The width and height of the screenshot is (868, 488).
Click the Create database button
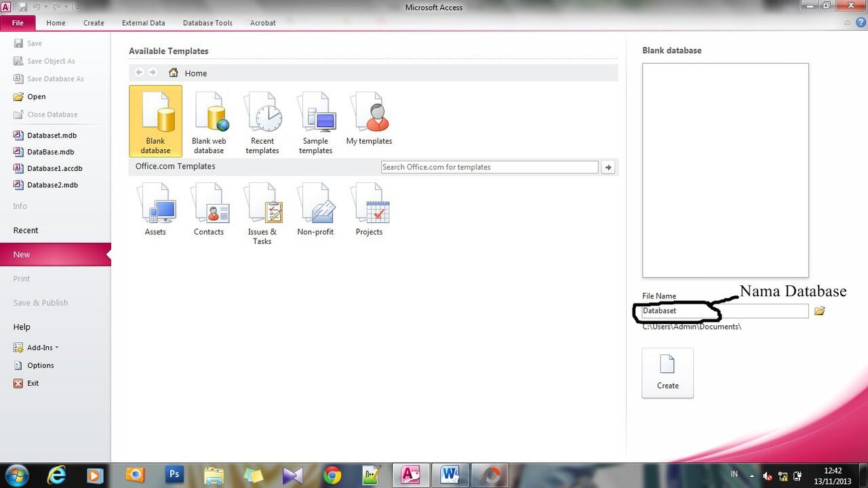tap(668, 373)
